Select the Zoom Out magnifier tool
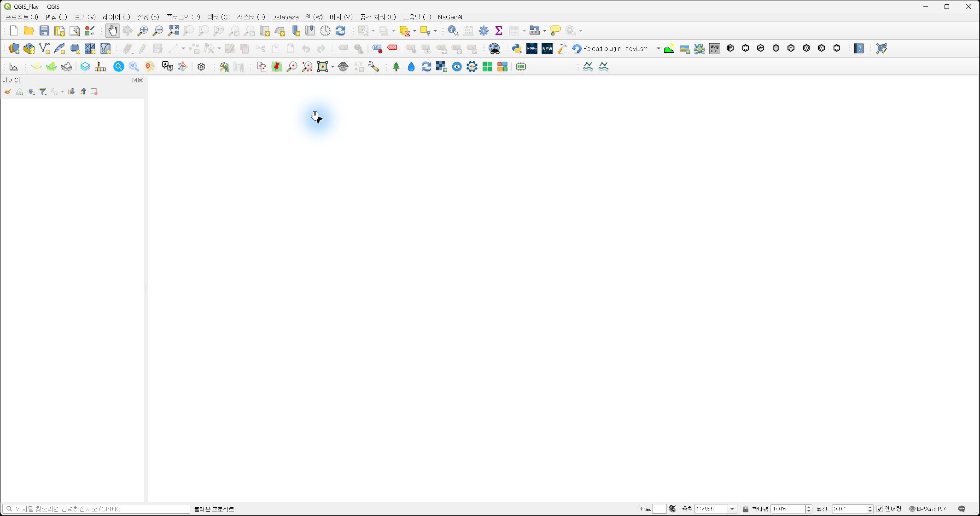 click(158, 31)
